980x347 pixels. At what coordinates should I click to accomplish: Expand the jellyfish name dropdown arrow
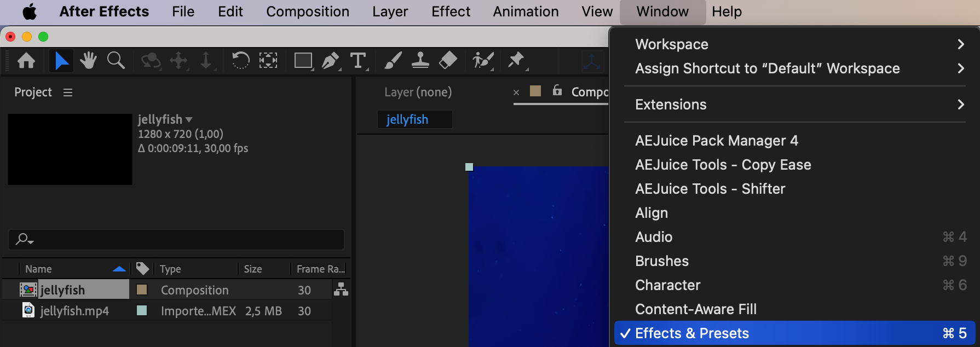[189, 119]
